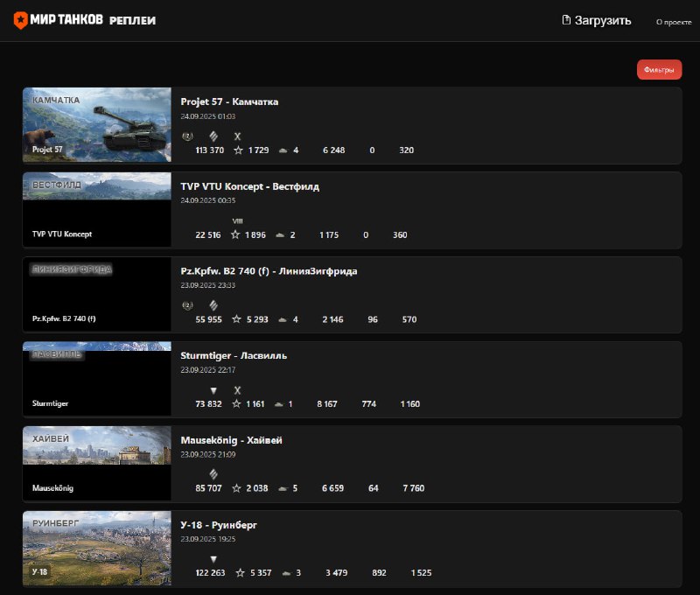Click the striped mastery badge in Mauskönig row
Image resolution: width=700 pixels, height=595 pixels.
pyautogui.click(x=213, y=473)
